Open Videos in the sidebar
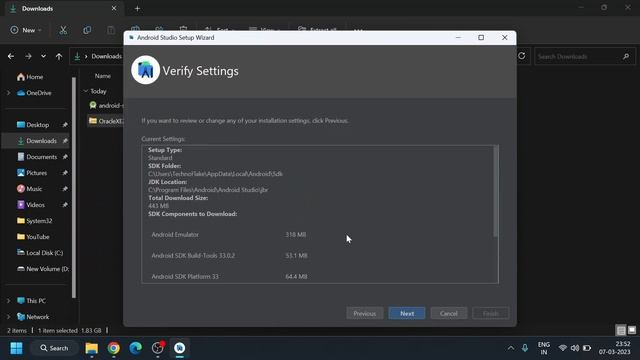The image size is (640, 360). coord(31,205)
